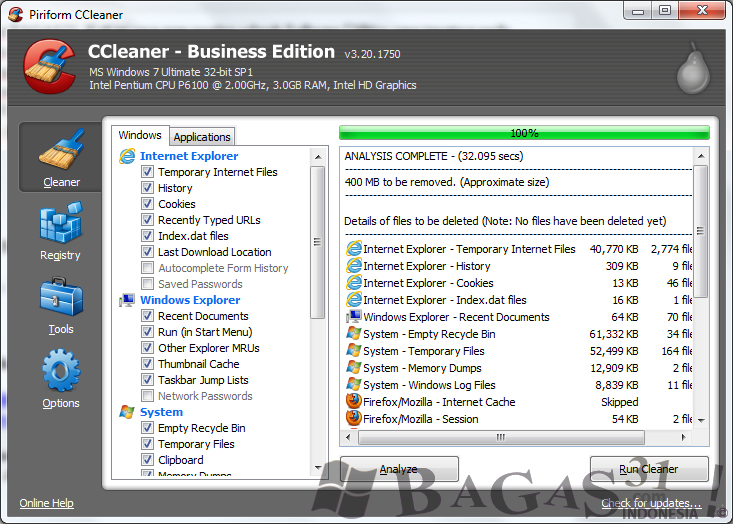Click the Run Cleaner button
733x524 pixels.
click(649, 469)
